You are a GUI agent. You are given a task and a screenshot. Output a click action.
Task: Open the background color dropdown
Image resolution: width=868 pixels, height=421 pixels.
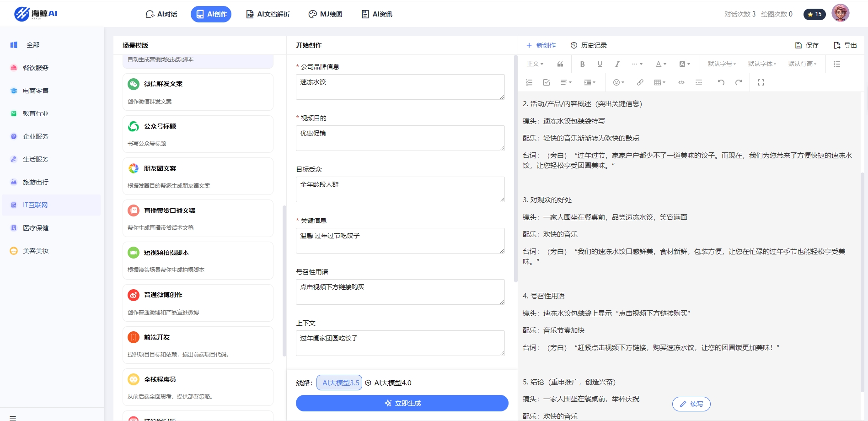tap(685, 64)
